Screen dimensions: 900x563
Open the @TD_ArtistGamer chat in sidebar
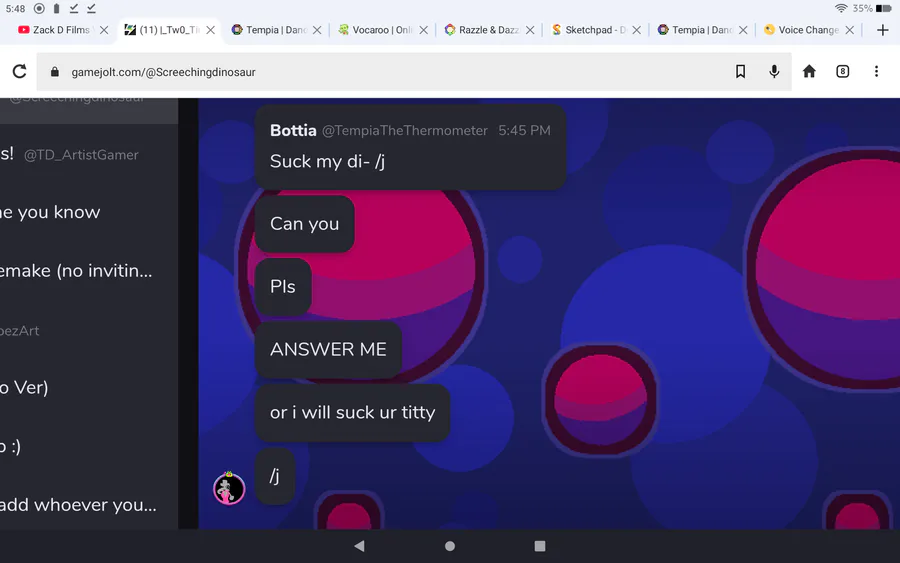click(x=81, y=155)
